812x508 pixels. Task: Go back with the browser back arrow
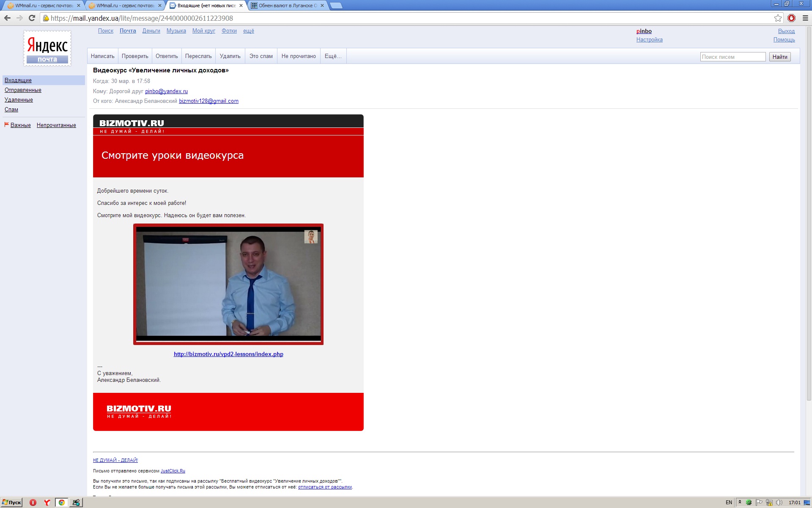click(7, 18)
